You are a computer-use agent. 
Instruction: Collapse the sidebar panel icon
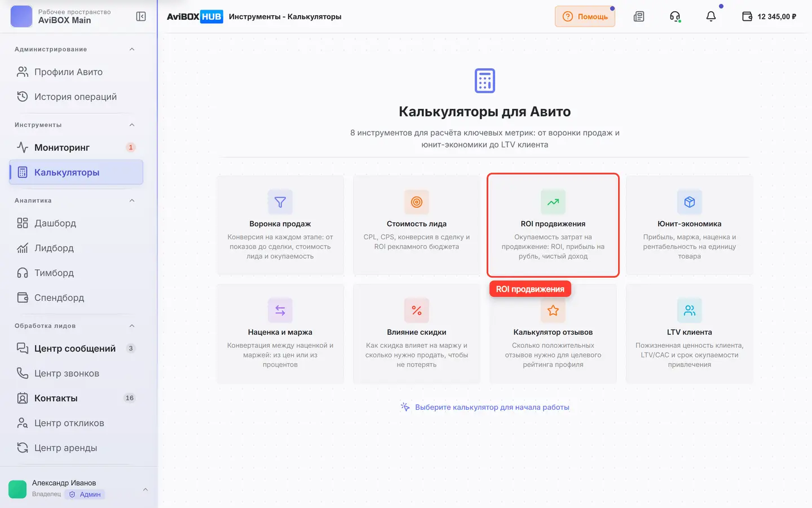(141, 16)
